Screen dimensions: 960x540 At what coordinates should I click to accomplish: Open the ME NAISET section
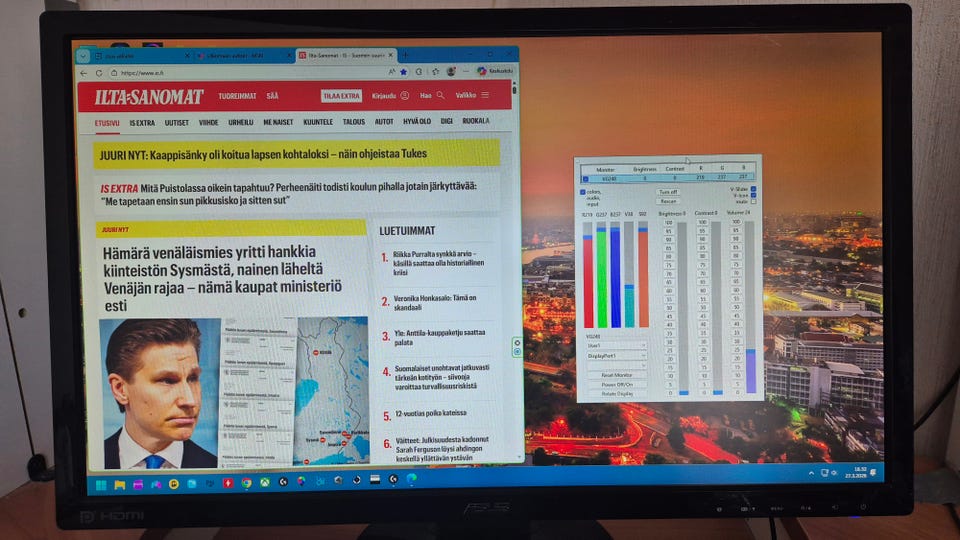tap(278, 122)
